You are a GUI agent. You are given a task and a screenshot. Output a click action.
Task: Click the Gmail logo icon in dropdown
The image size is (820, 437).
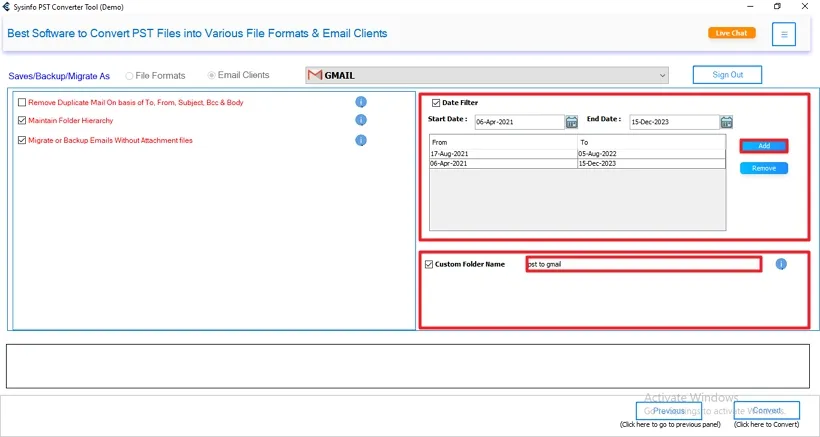[315, 75]
